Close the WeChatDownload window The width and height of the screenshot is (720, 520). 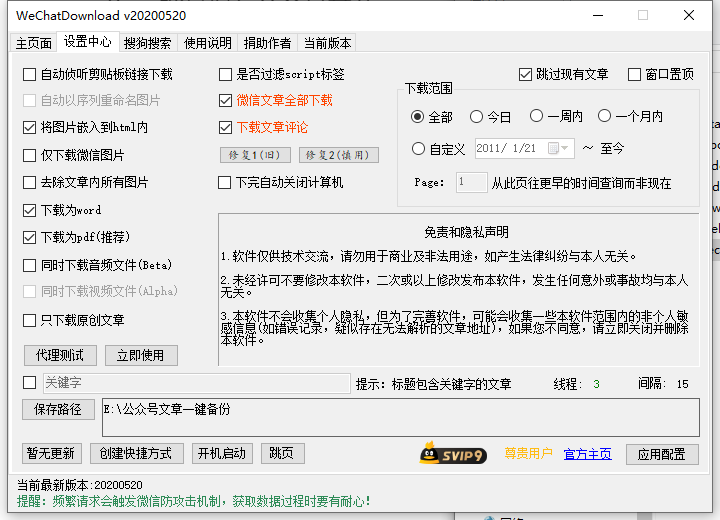[689, 15]
